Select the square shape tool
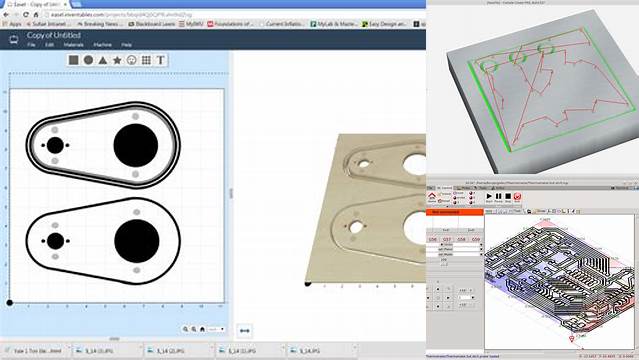This screenshot has height=360, width=639. 73,60
